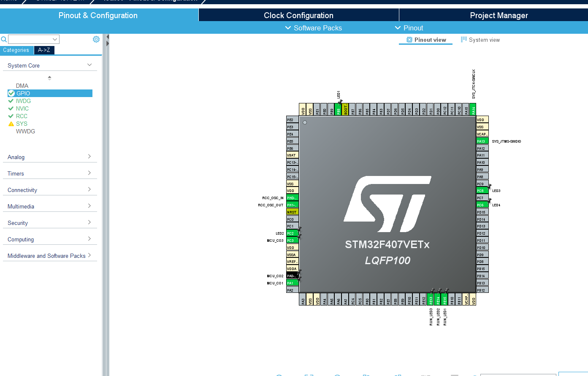Click the BOOT0 pin on top row

(345, 110)
